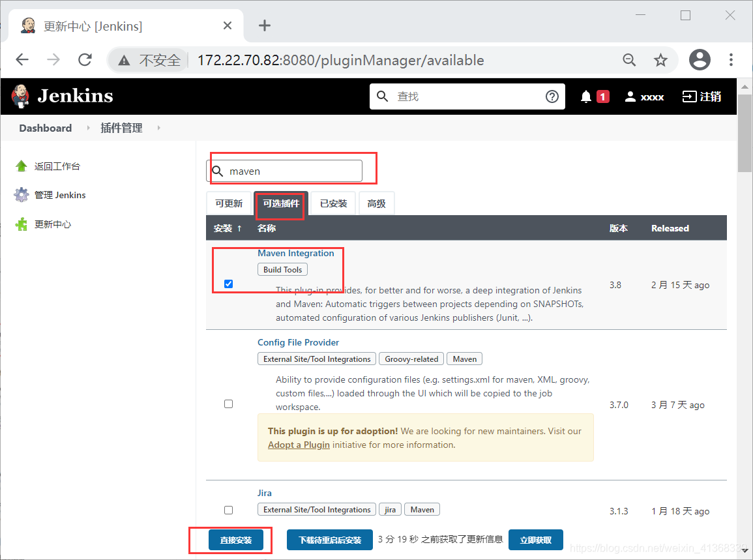The width and height of the screenshot is (753, 560).
Task: Open the Chrome profile avatar
Action: coord(700,59)
